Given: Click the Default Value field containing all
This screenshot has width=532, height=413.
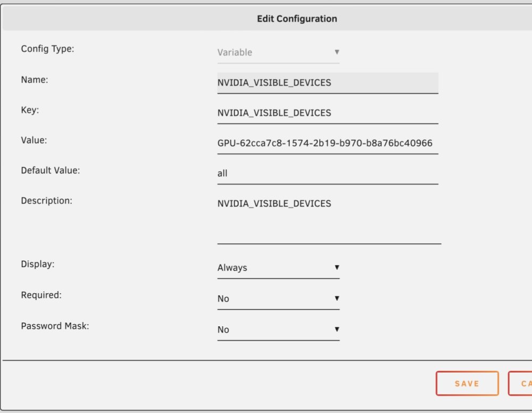Looking at the screenshot, I should pyautogui.click(x=328, y=174).
